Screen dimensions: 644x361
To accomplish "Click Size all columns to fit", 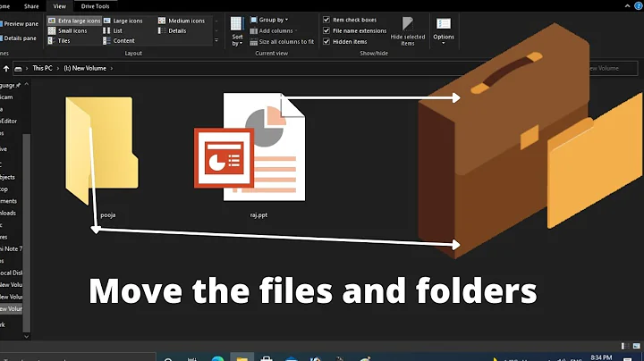I will coord(282,41).
